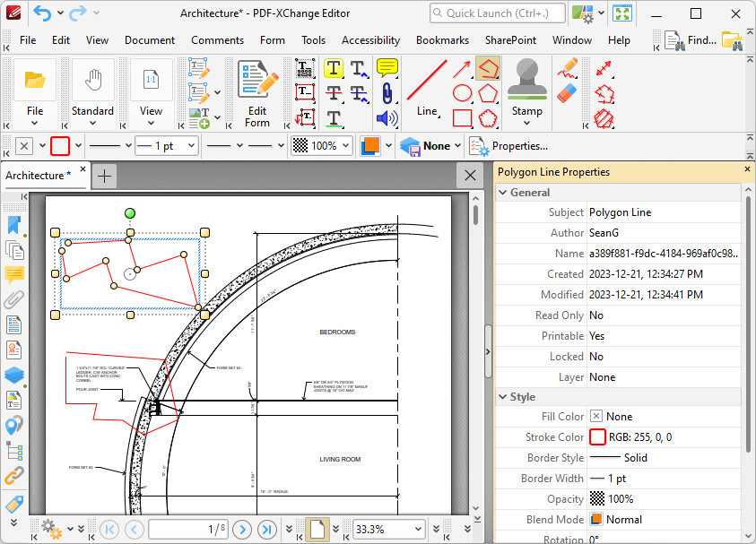Viewport: 756px width, 544px height.
Task: Open the Comments menu
Action: pyautogui.click(x=217, y=40)
